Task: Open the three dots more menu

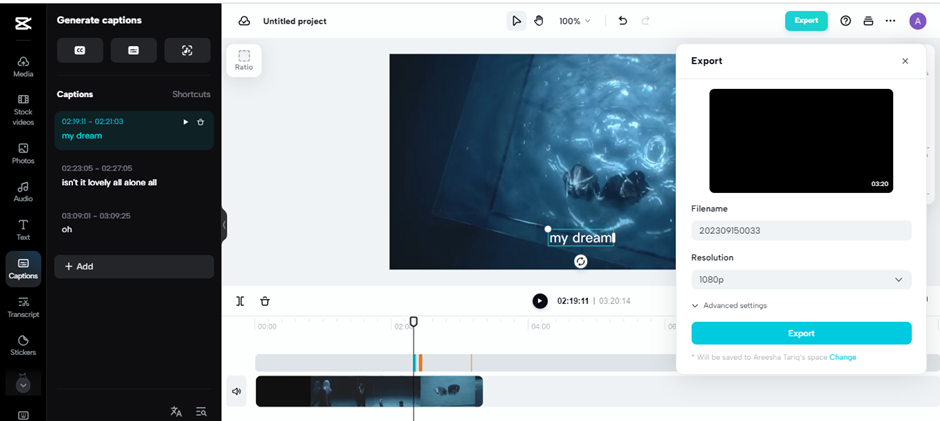Action: [x=890, y=21]
